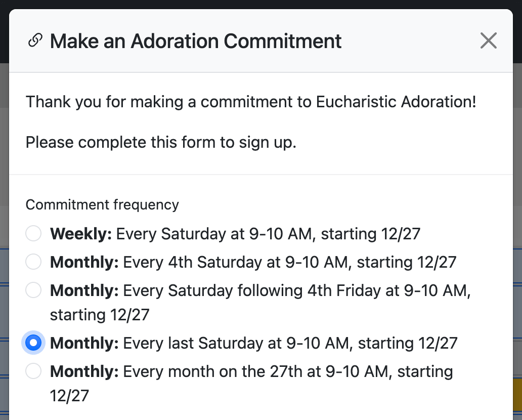This screenshot has width=522, height=420.
Task: Click the Commitment frequency section label
Action: [x=102, y=205]
